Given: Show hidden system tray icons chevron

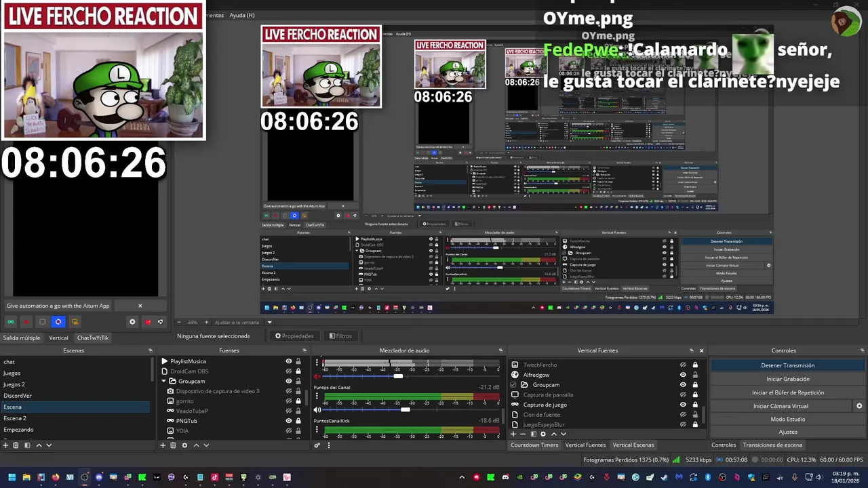Looking at the screenshot, I should (461, 477).
